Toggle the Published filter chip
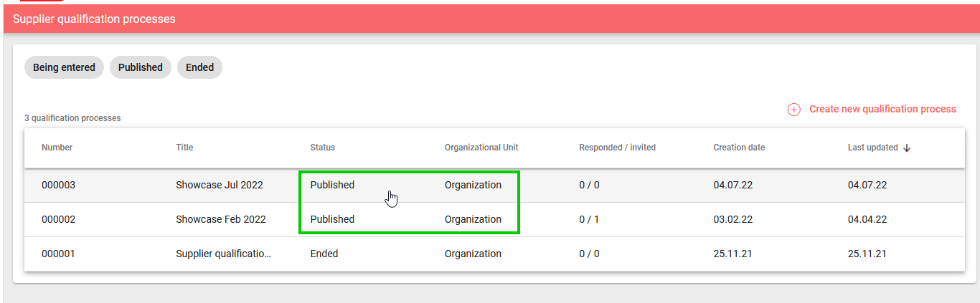The height and width of the screenshot is (303, 980). (141, 67)
